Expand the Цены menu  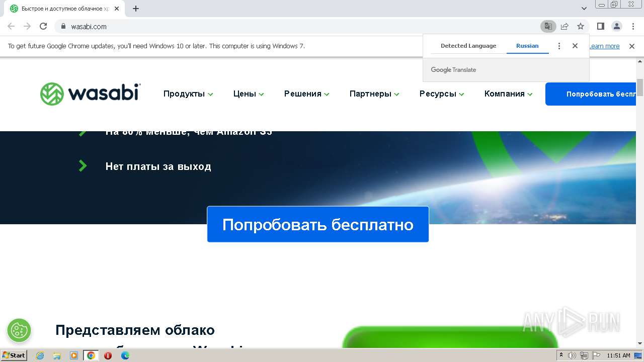pos(249,94)
